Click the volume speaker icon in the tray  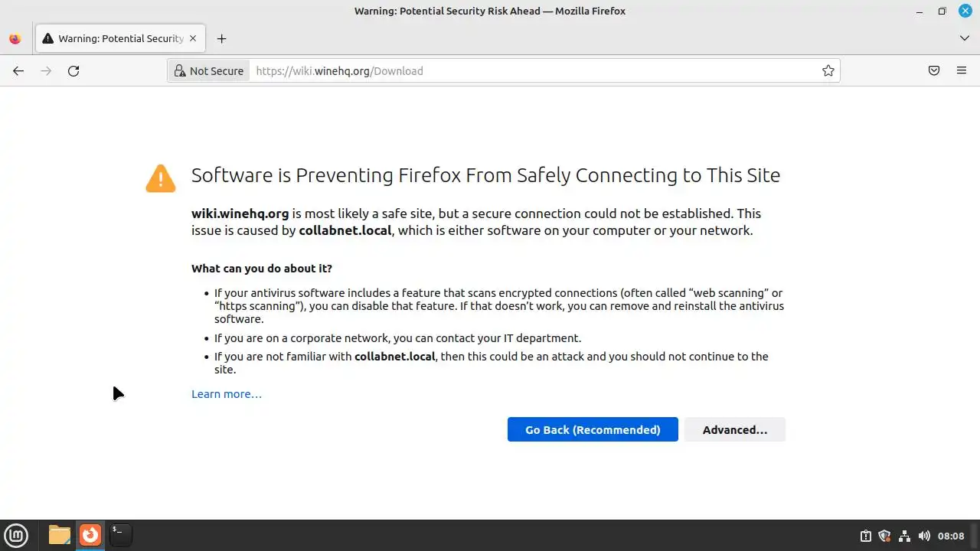coord(924,536)
